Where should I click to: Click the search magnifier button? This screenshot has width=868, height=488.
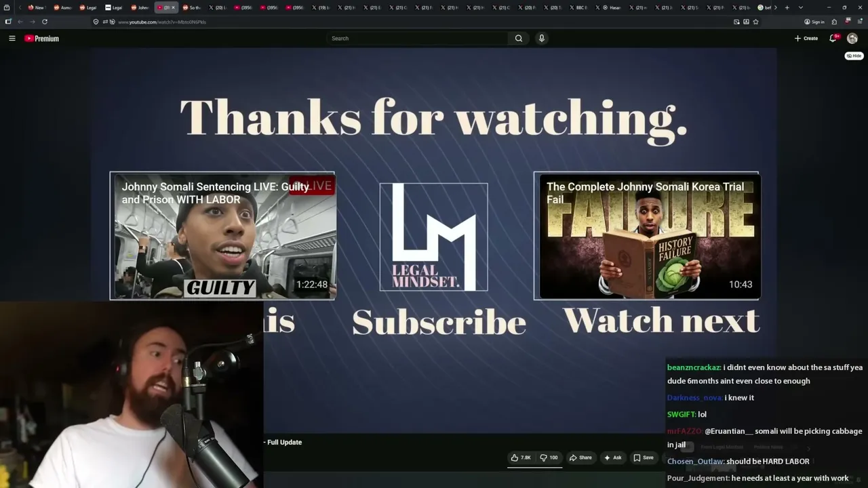(519, 39)
